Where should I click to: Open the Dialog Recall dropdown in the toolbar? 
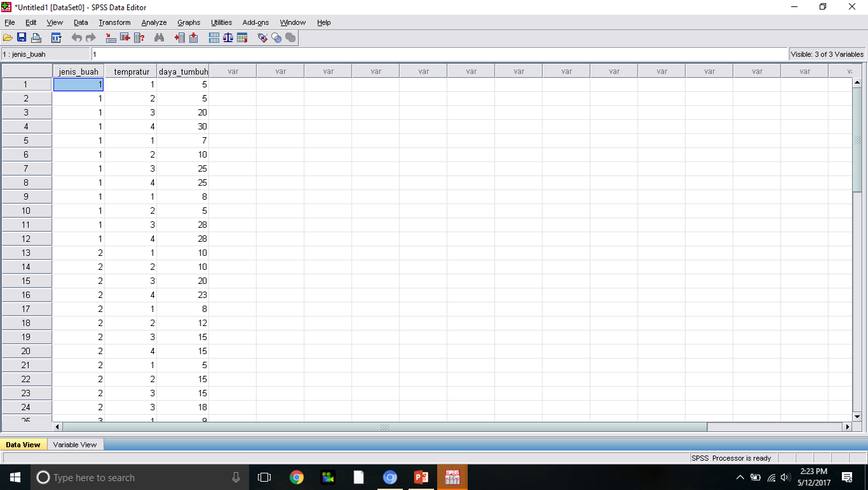click(56, 38)
